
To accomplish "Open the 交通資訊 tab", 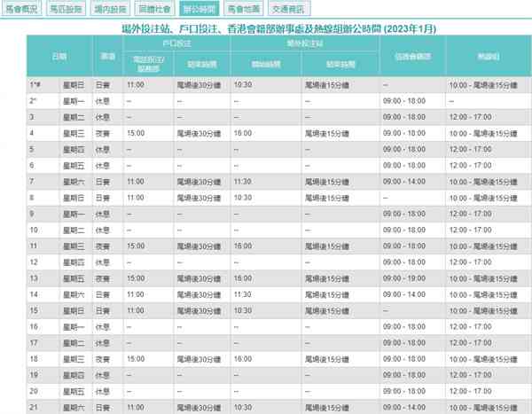I will coord(292,10).
